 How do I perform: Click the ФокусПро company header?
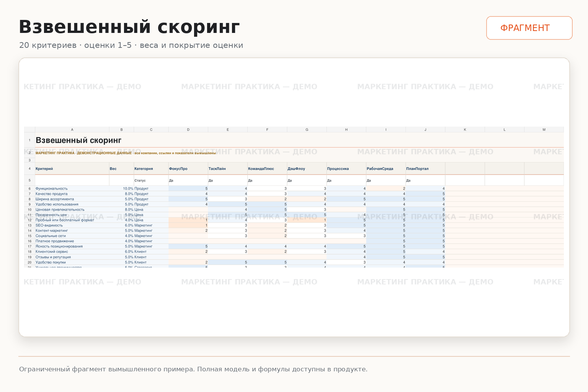tap(188, 168)
